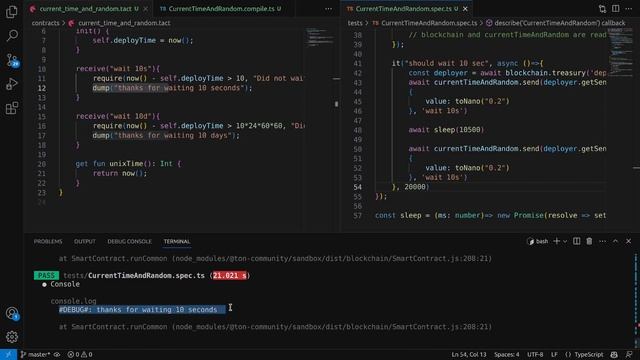Open the Manage settings gear
This screenshot has width=640, height=360.
(11, 337)
